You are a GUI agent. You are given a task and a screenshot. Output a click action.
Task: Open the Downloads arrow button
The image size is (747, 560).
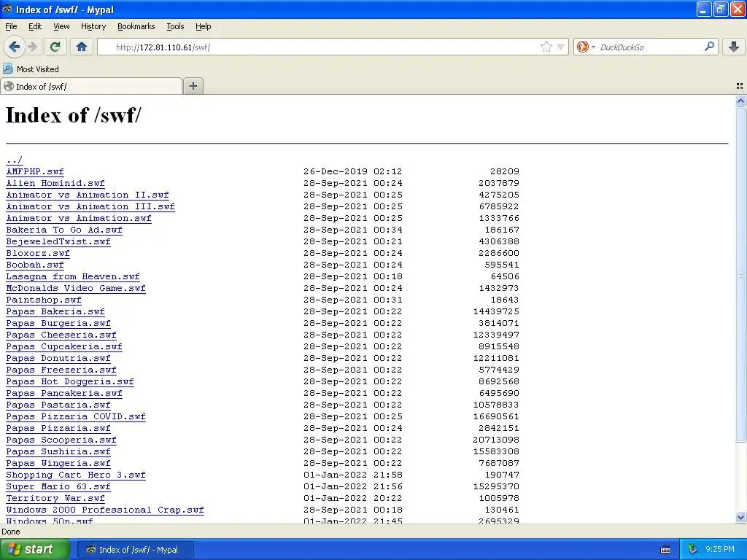click(x=734, y=47)
